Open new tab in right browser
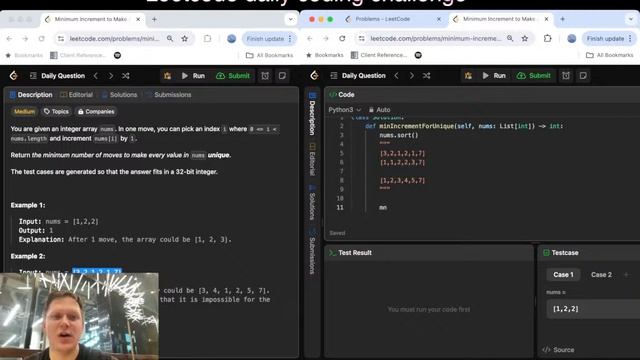Image resolution: width=640 pixels, height=360 pixels. tap(562, 19)
